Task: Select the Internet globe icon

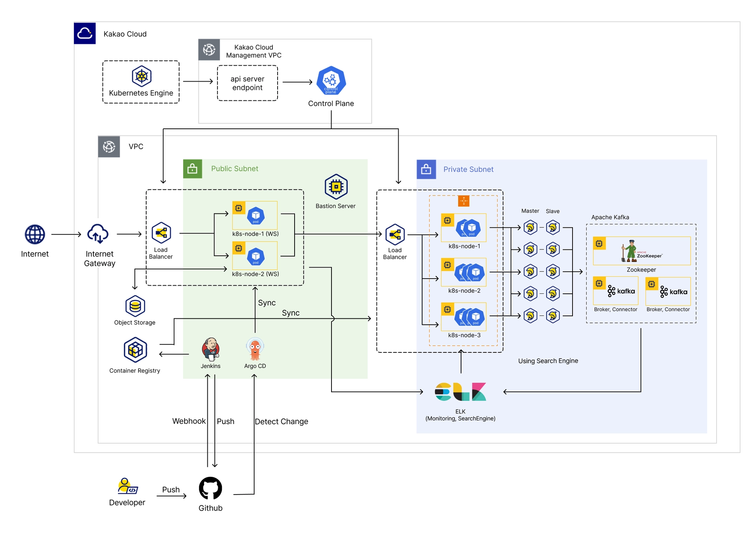Action: click(35, 234)
